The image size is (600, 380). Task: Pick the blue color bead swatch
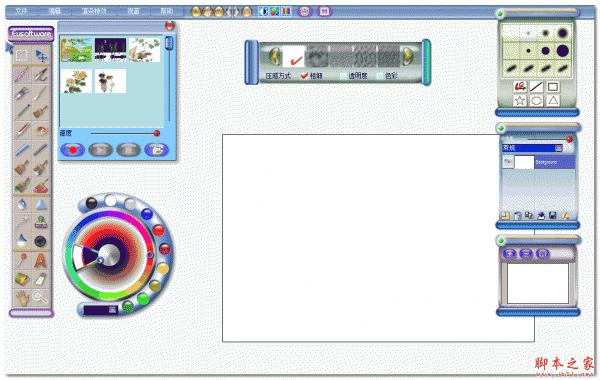[147, 214]
